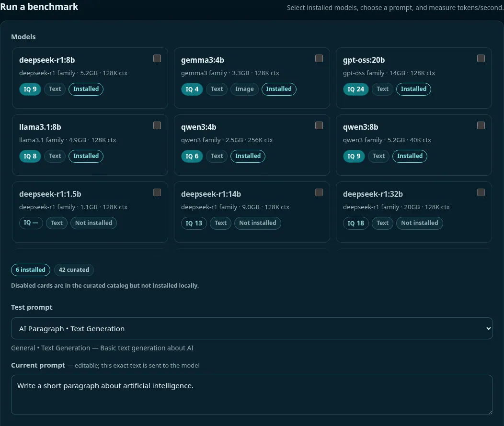The width and height of the screenshot is (504, 426).
Task: Click Text tag on gpt-oss:20b card
Action: [x=382, y=89]
